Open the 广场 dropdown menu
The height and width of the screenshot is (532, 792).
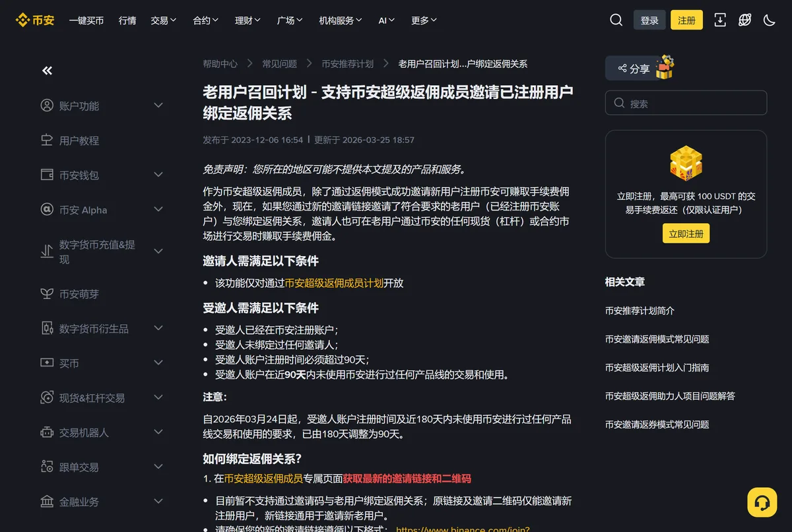click(290, 20)
